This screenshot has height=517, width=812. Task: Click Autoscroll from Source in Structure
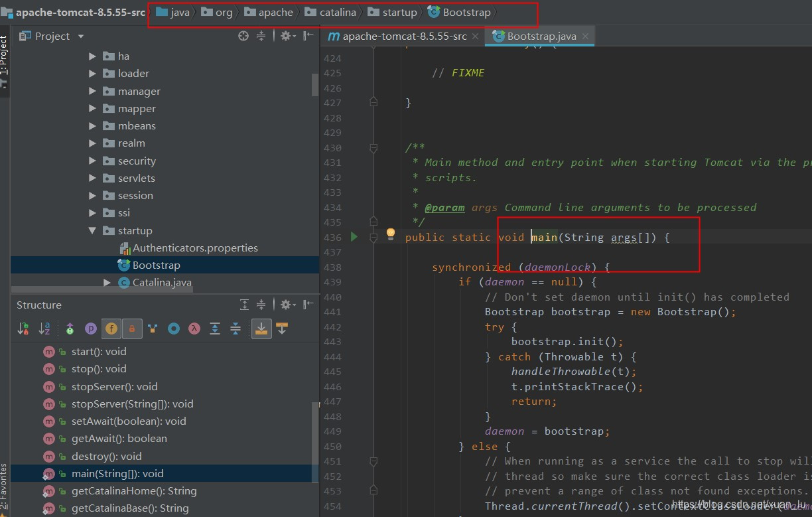pyautogui.click(x=282, y=329)
